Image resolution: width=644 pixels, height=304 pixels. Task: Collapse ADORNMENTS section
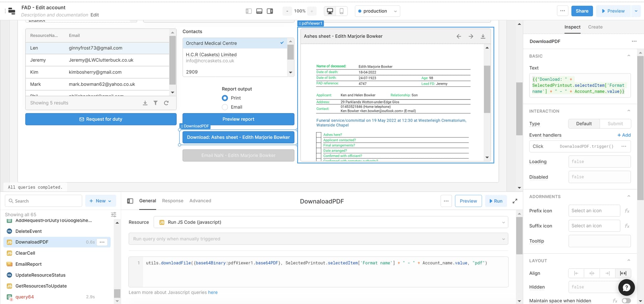[x=629, y=197]
